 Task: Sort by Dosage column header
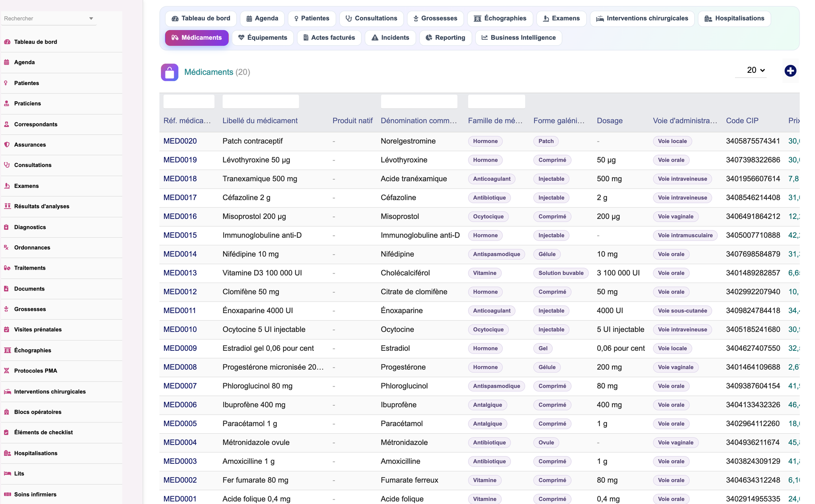pos(610,121)
